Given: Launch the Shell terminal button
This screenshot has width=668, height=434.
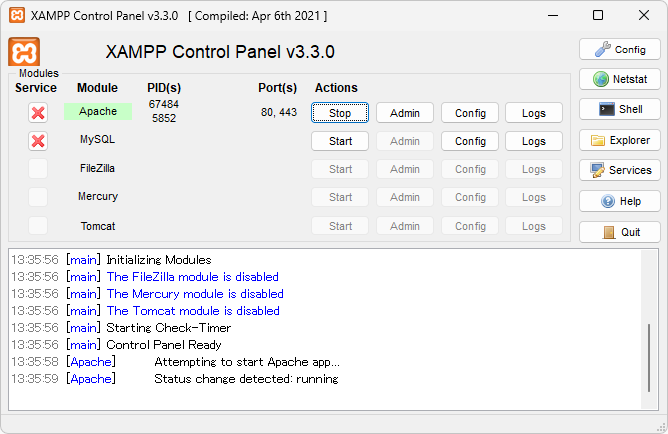Looking at the screenshot, I should click(619, 109).
